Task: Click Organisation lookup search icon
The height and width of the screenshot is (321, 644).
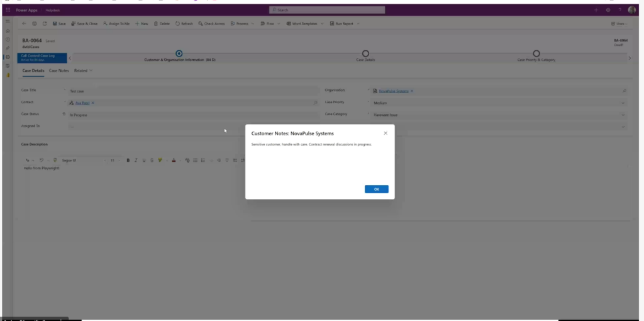Action: tap(625, 91)
